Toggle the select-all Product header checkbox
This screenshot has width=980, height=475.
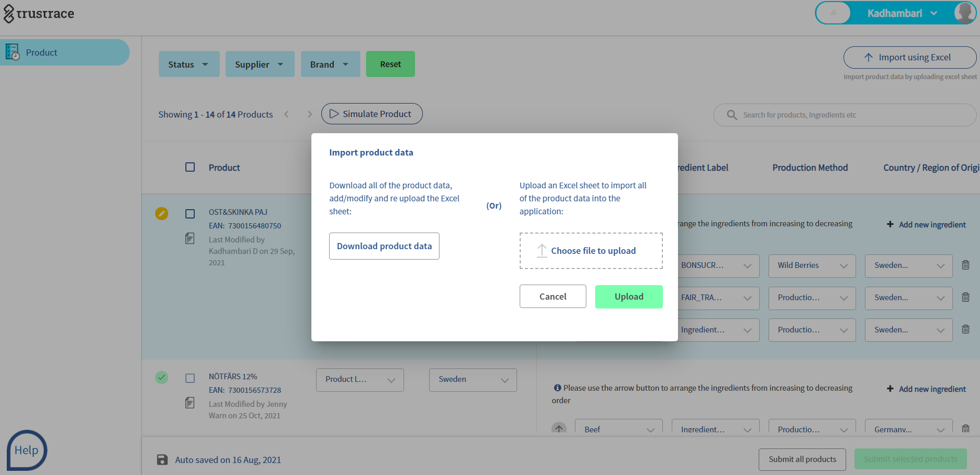tap(190, 167)
